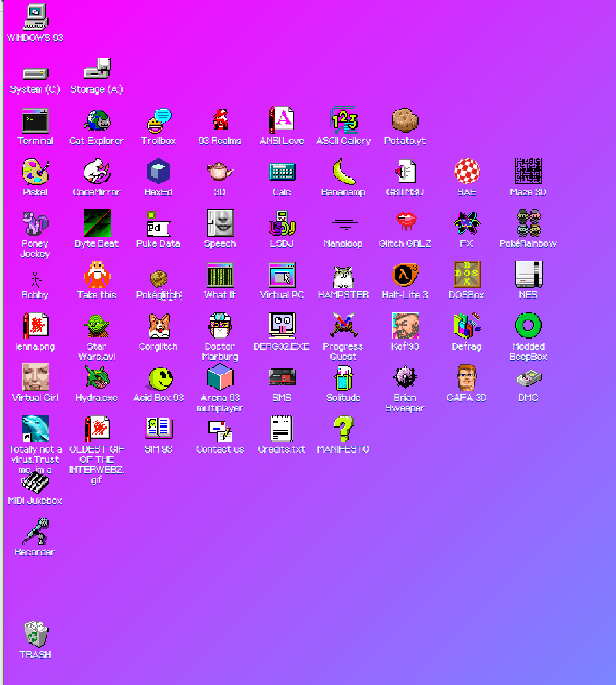This screenshot has width=616, height=685.
Task: Open the Storage (A:) floppy drive
Action: pyautogui.click(x=97, y=69)
